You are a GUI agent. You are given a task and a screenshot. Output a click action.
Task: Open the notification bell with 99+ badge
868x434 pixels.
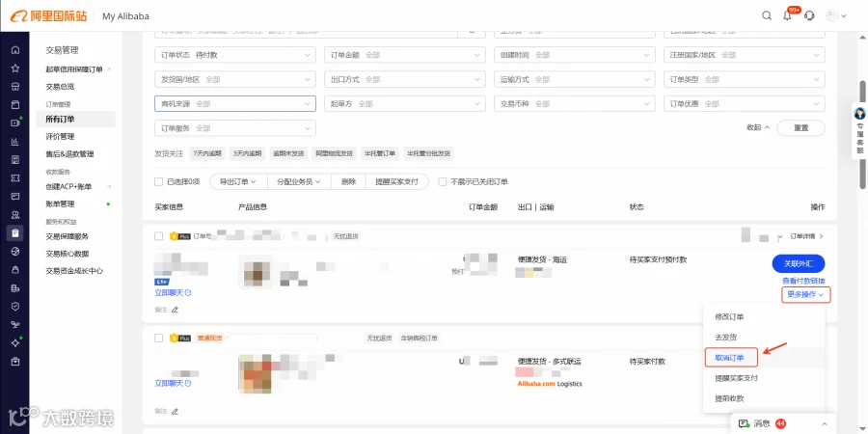[x=788, y=15]
